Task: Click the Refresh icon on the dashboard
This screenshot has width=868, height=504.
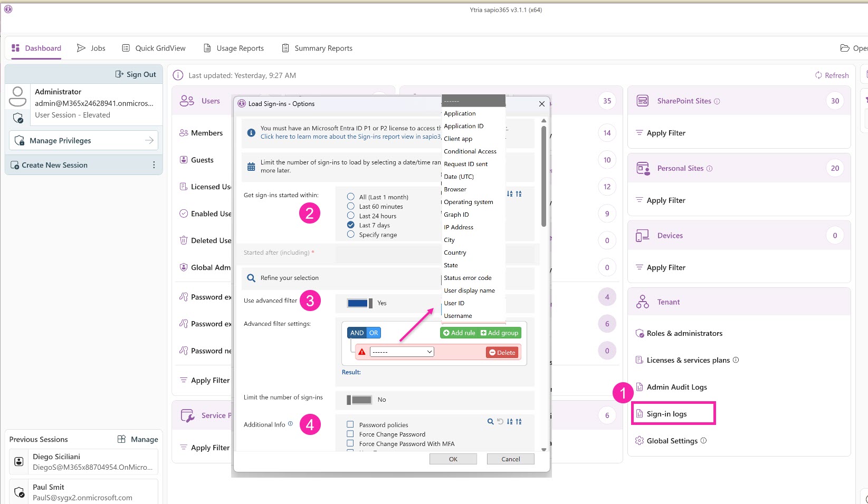Action: click(x=818, y=75)
